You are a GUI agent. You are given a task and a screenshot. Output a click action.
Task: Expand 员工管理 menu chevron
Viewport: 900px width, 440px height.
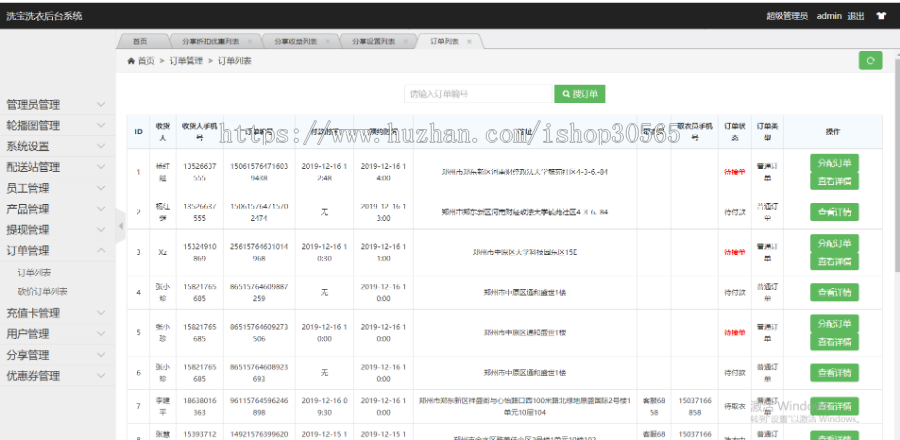[101, 188]
